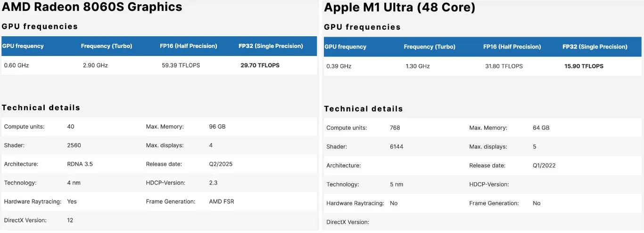The height and width of the screenshot is (233, 644).
Task: Click "Frequency (Turbo)" column header in AMD table
Action: point(107,46)
